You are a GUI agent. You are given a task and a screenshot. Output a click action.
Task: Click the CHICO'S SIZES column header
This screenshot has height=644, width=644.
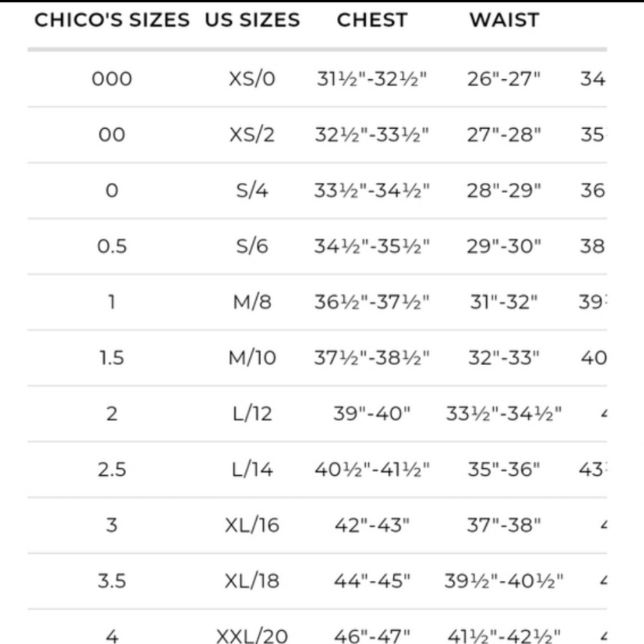111,20
